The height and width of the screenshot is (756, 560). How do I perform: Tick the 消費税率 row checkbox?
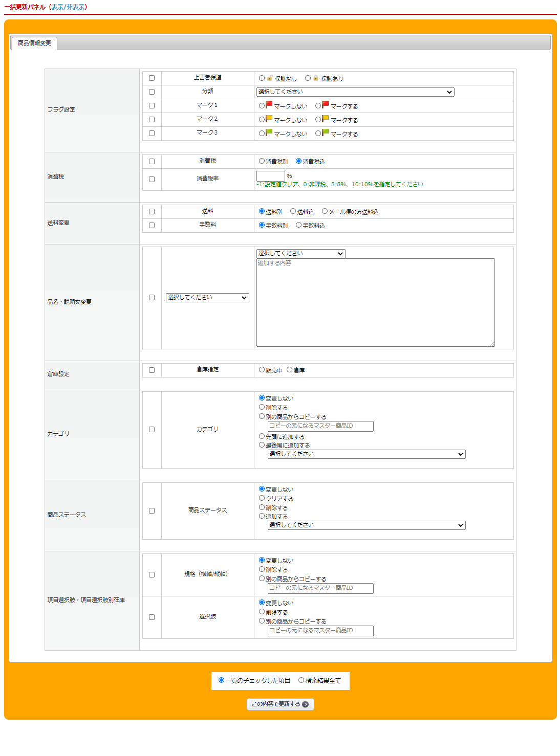pos(152,180)
